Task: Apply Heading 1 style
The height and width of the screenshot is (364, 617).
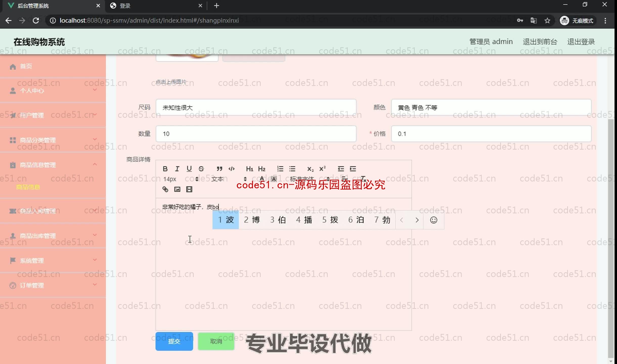Action: pyautogui.click(x=250, y=169)
